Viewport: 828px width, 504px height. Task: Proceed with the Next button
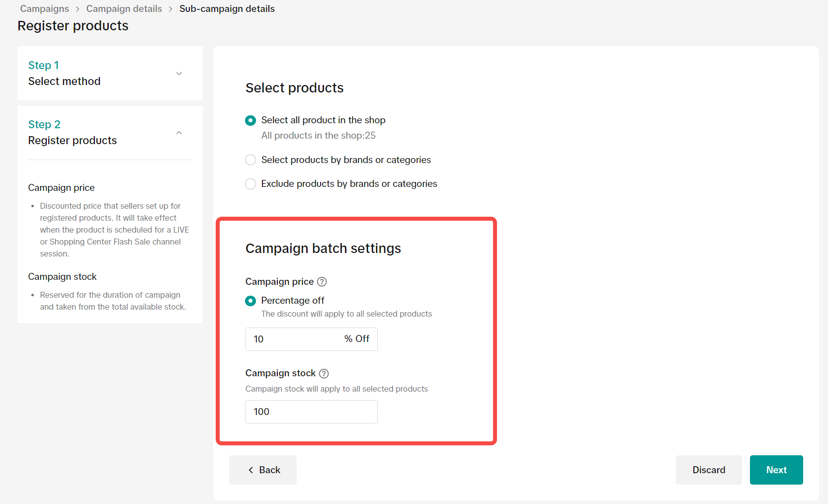point(776,470)
